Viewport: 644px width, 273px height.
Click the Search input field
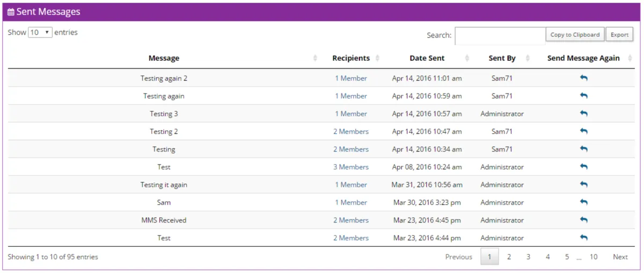click(x=500, y=35)
